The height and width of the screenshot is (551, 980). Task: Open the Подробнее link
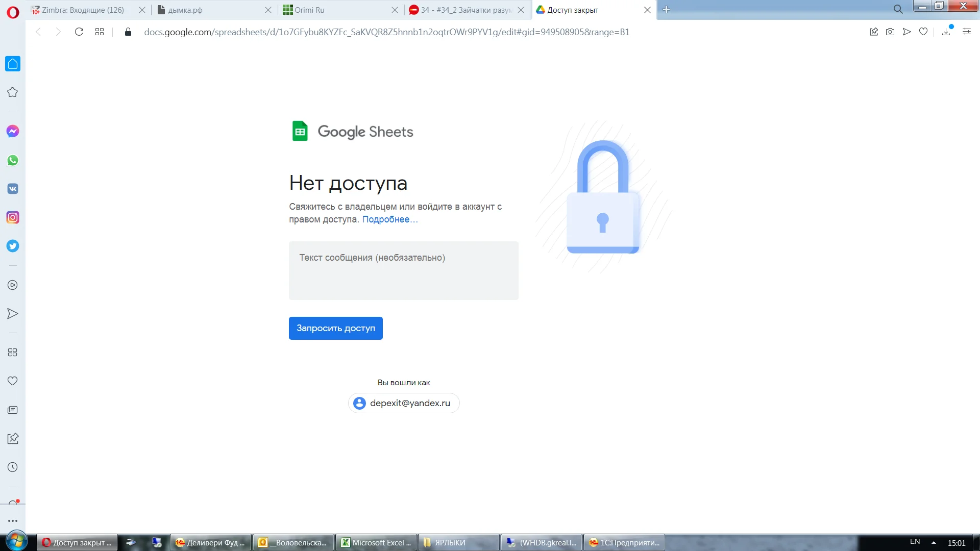pos(389,219)
